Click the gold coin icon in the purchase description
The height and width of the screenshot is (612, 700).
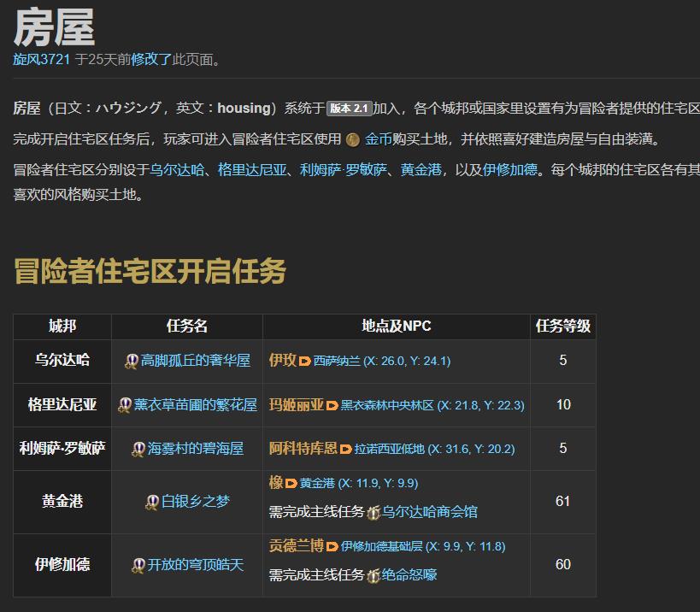click(352, 137)
